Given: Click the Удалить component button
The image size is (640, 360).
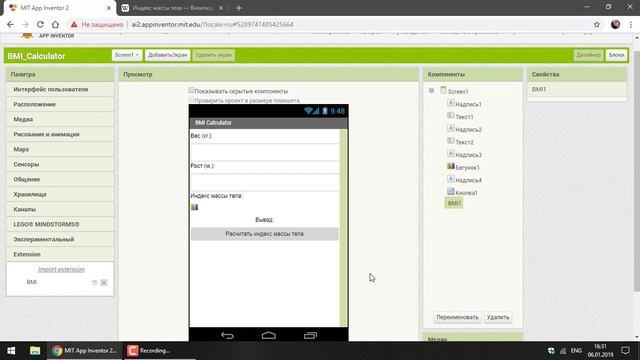Looking at the screenshot, I should 498,317.
